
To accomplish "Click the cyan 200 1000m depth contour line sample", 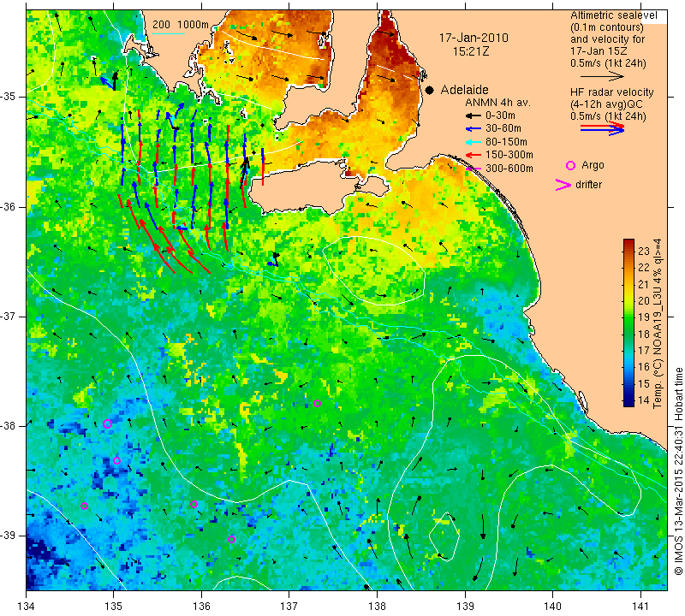I will click(x=169, y=33).
